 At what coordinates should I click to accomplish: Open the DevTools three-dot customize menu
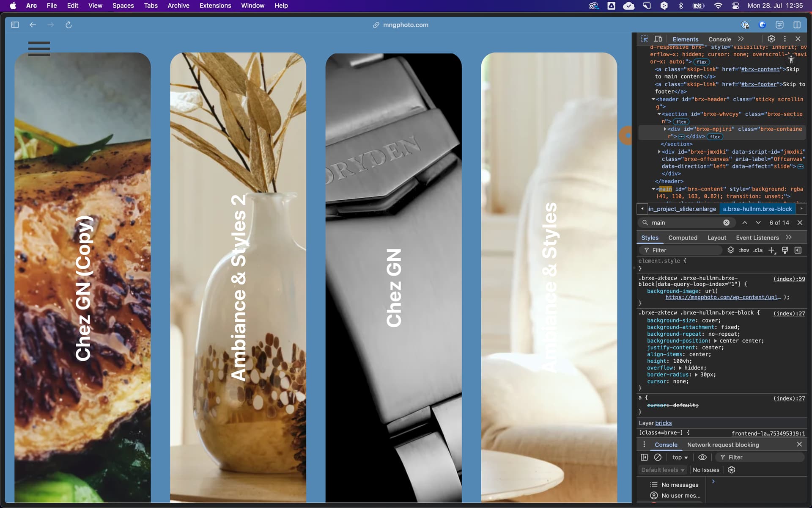point(785,39)
